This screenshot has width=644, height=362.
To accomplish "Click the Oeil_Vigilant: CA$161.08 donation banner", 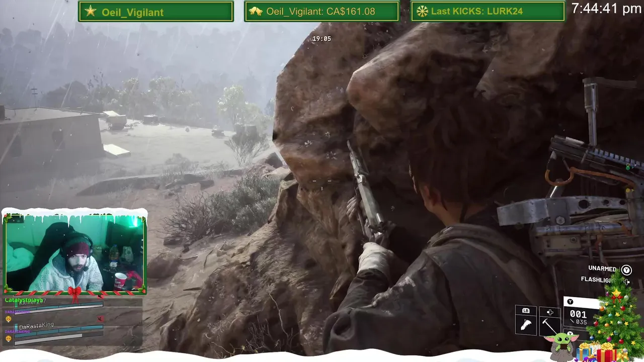I will pyautogui.click(x=321, y=12).
